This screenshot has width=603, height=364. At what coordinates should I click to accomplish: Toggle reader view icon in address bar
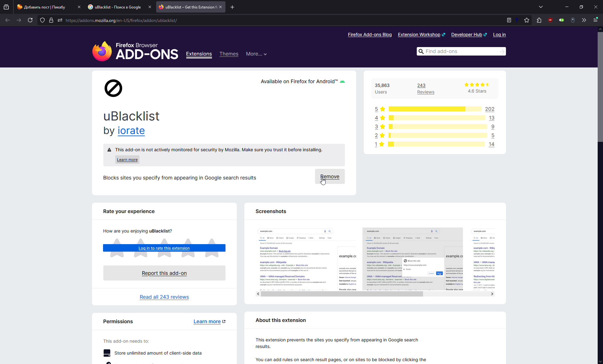coord(509,20)
